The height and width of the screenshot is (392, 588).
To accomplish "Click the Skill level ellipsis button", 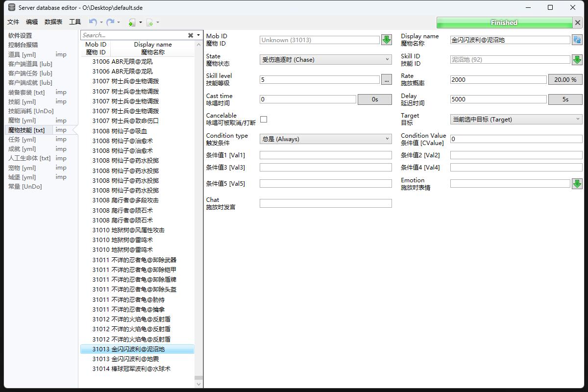I will coord(387,79).
